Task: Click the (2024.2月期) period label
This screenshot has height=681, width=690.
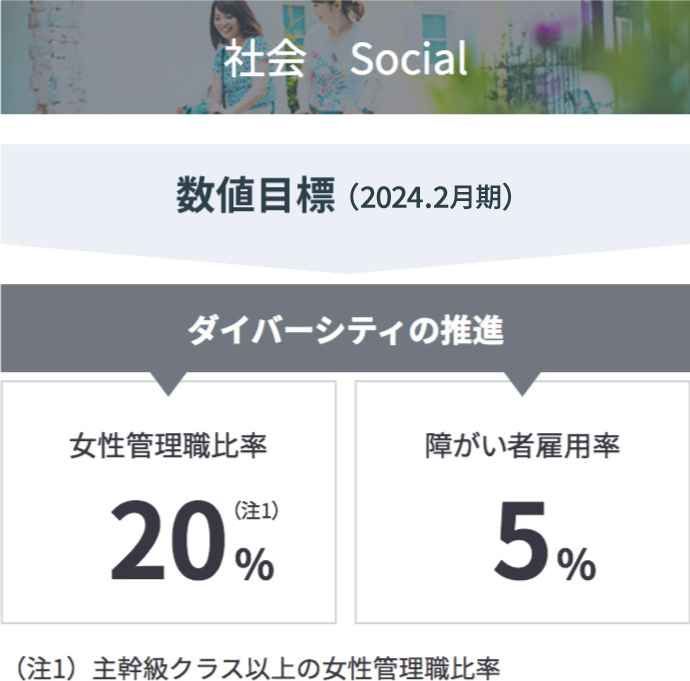Action: point(431,198)
